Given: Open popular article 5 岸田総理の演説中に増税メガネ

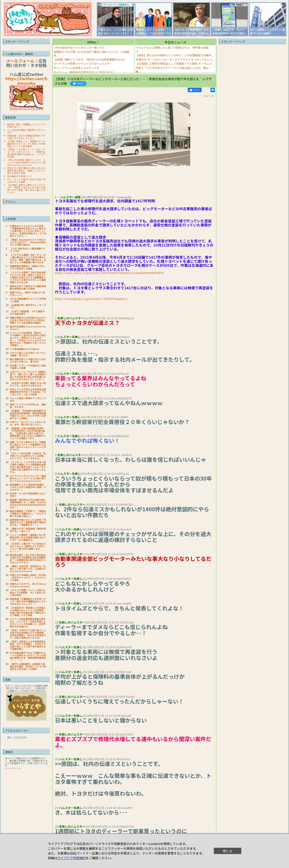Looking at the screenshot, I should (28, 267).
